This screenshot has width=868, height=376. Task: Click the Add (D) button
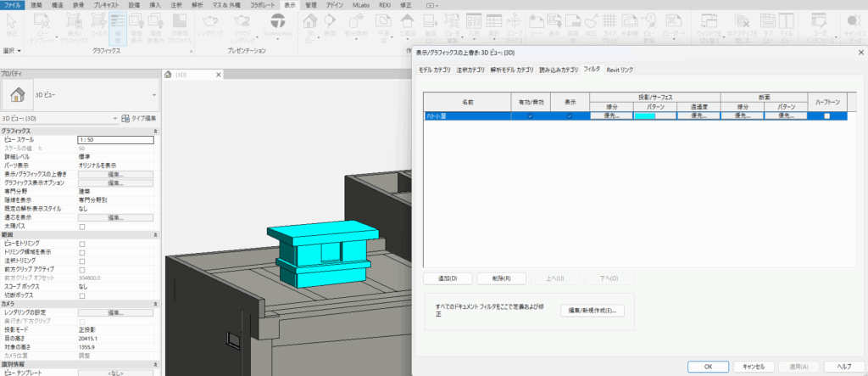[x=448, y=278]
